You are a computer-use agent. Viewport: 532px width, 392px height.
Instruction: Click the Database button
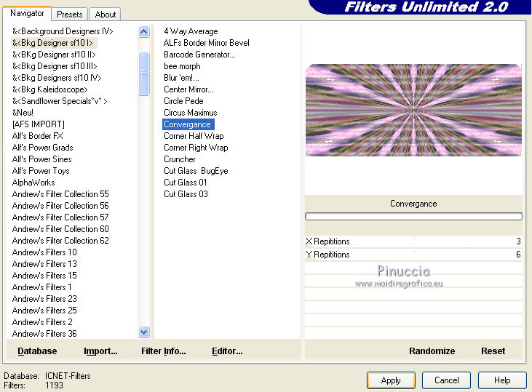(x=37, y=351)
